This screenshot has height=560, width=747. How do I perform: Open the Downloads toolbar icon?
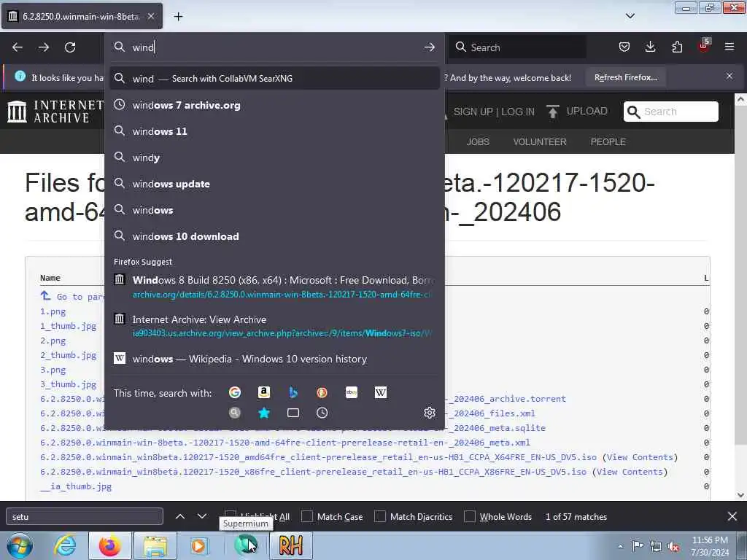coord(650,47)
